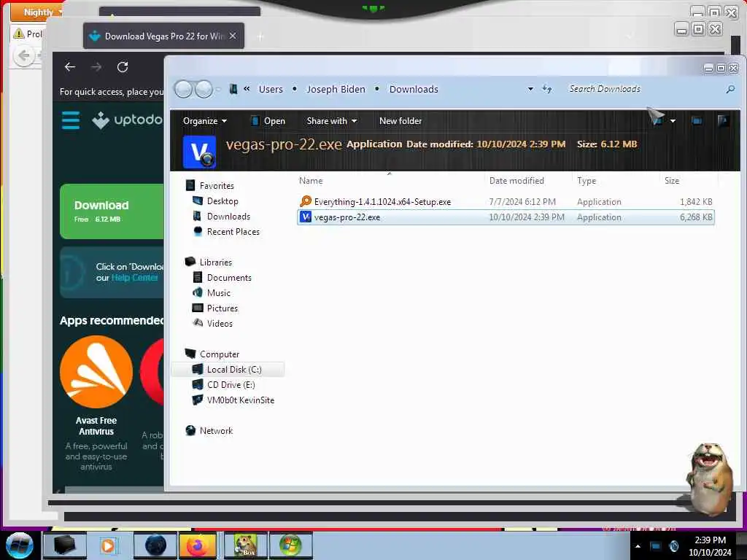Click New folder in the toolbar
Viewport: 747px width, 560px height.
tap(400, 121)
